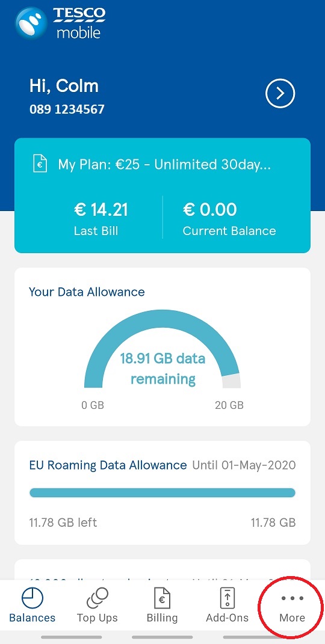View the € 0.00 Current Balance

coord(229,218)
